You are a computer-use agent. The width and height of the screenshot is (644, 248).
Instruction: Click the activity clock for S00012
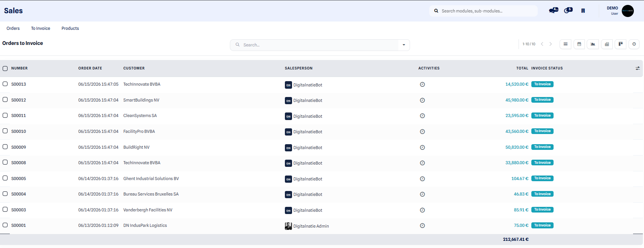[x=422, y=100]
